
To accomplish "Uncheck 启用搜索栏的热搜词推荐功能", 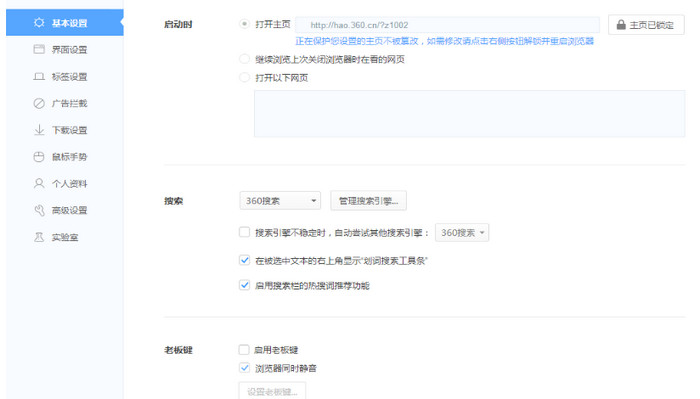I will click(x=244, y=285).
